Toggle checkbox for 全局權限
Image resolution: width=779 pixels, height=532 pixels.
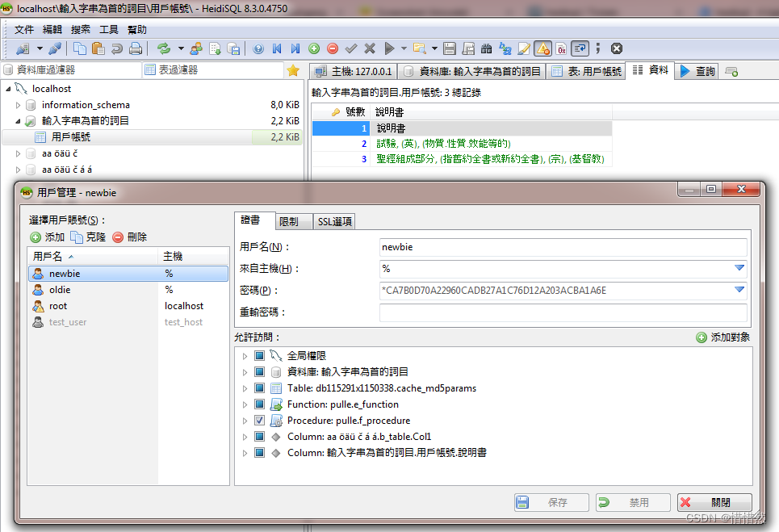coord(259,356)
